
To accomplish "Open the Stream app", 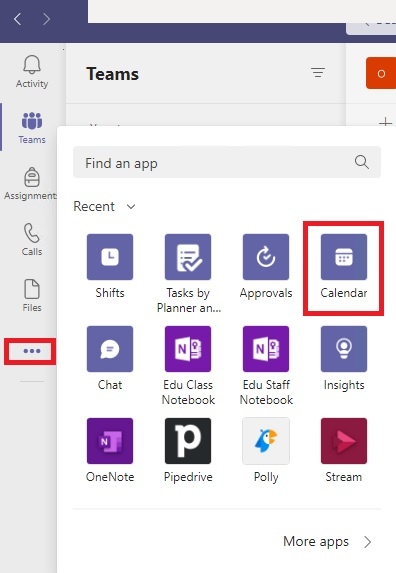I will point(344,451).
